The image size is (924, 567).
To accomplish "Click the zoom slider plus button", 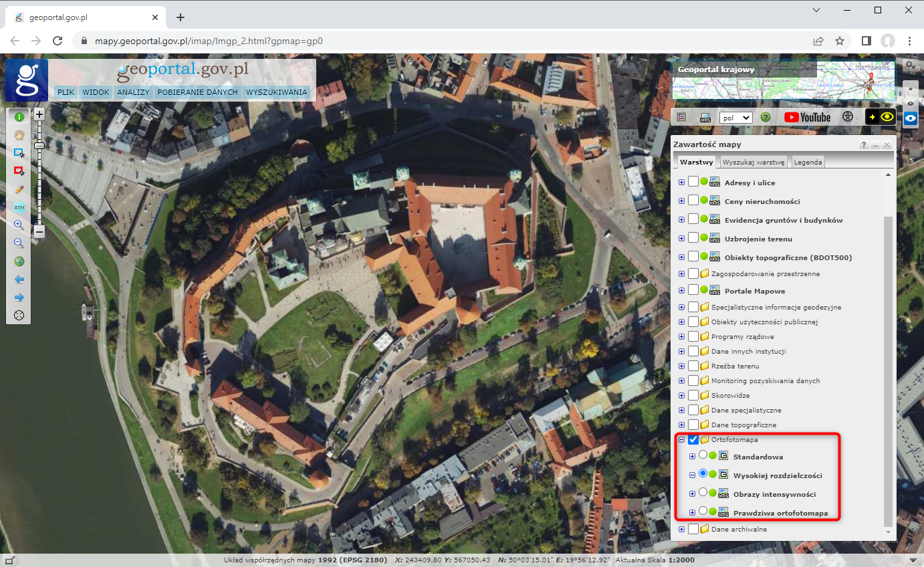I will coord(39,114).
